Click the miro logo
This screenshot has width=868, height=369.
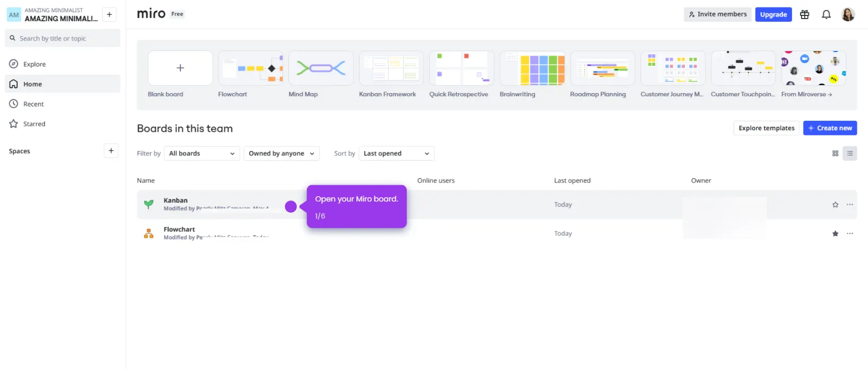[x=151, y=14]
